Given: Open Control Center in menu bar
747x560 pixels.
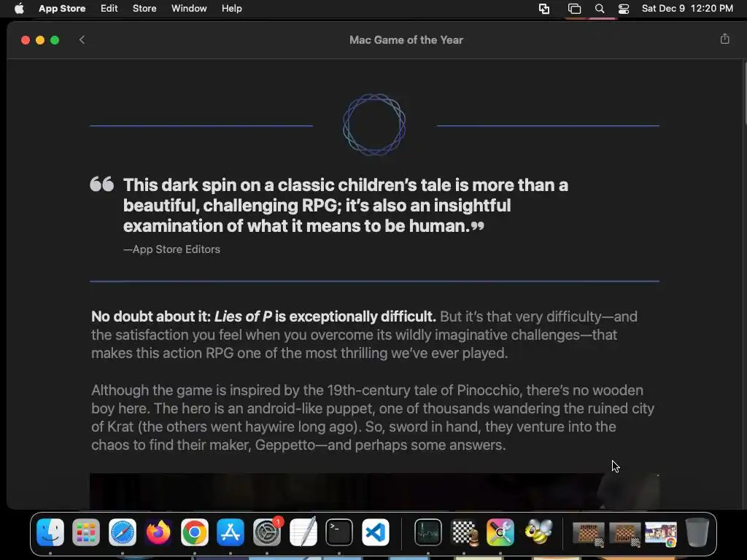Looking at the screenshot, I should pyautogui.click(x=624, y=9).
